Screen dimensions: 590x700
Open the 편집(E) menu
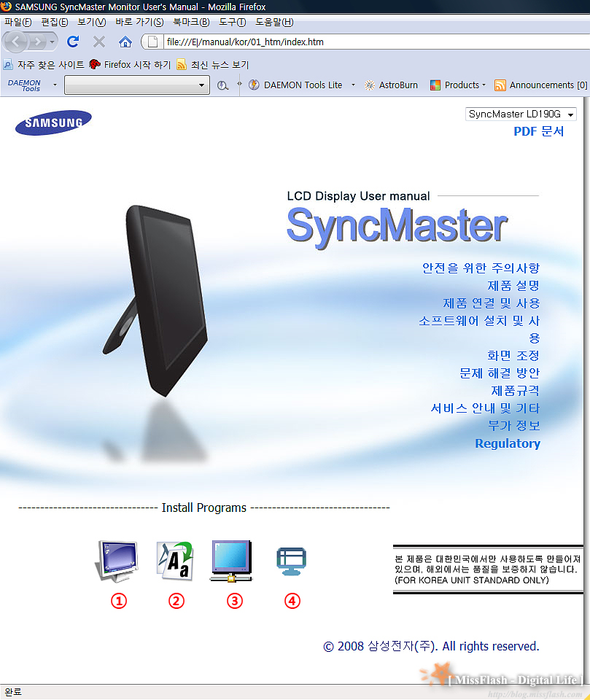click(55, 22)
